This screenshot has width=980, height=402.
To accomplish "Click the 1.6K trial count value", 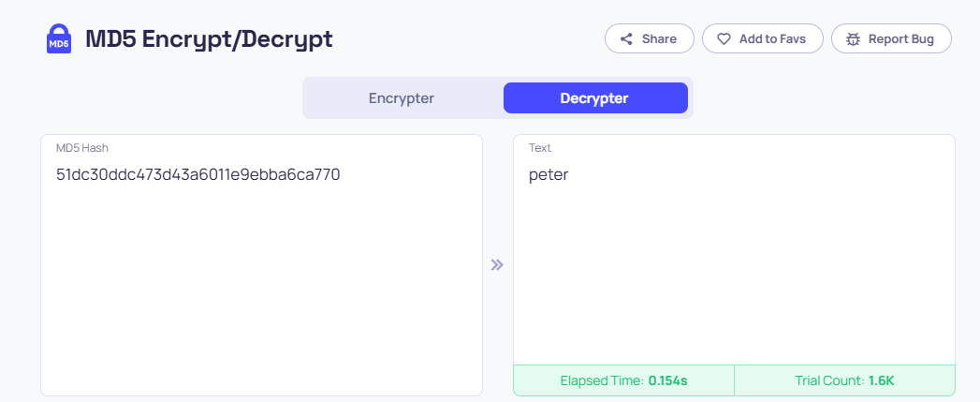I will point(881,380).
